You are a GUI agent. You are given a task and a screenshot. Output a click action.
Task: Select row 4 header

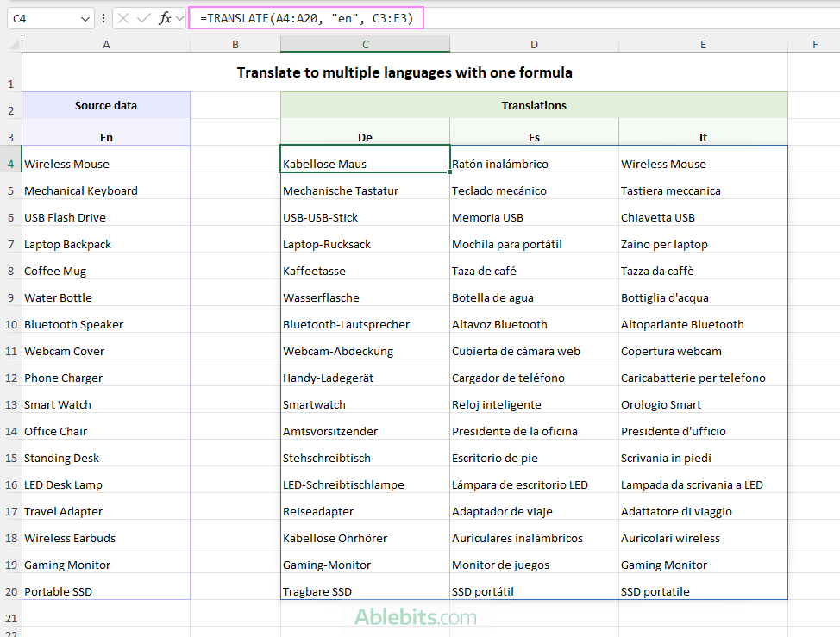pos(10,159)
